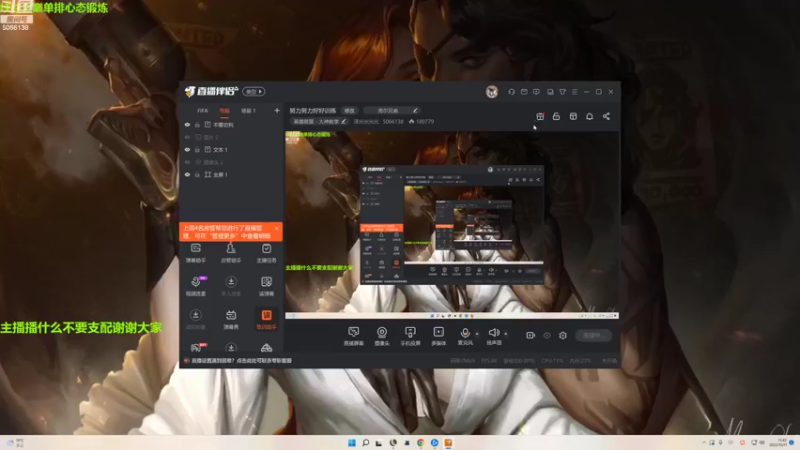Click the 修改 button beside stream title
This screenshot has height=450, width=800.
(349, 111)
